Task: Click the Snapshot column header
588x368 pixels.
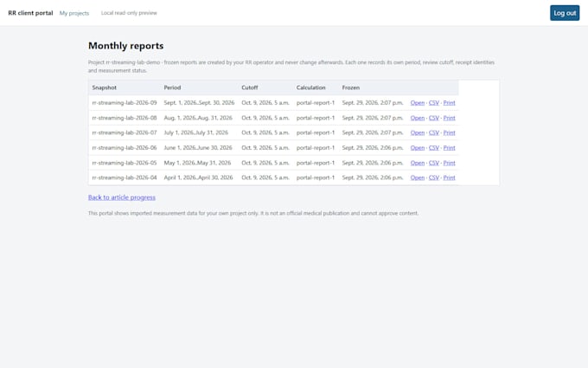Action: [x=105, y=87]
